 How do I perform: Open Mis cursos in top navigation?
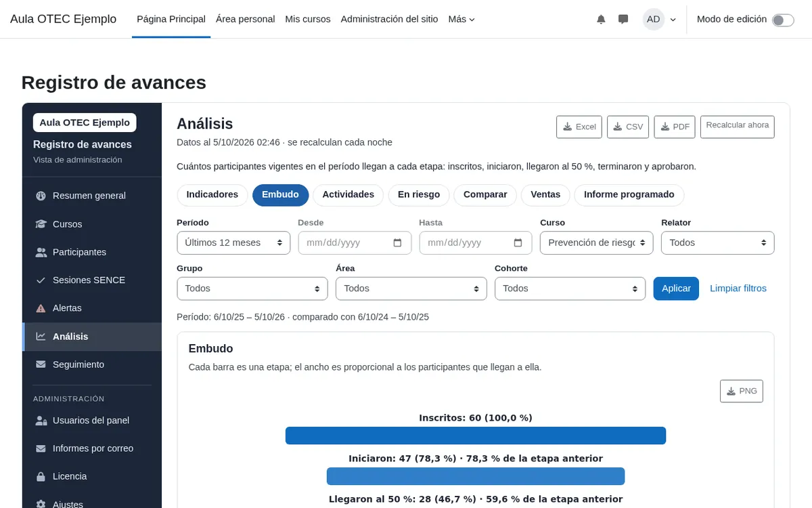pos(308,20)
